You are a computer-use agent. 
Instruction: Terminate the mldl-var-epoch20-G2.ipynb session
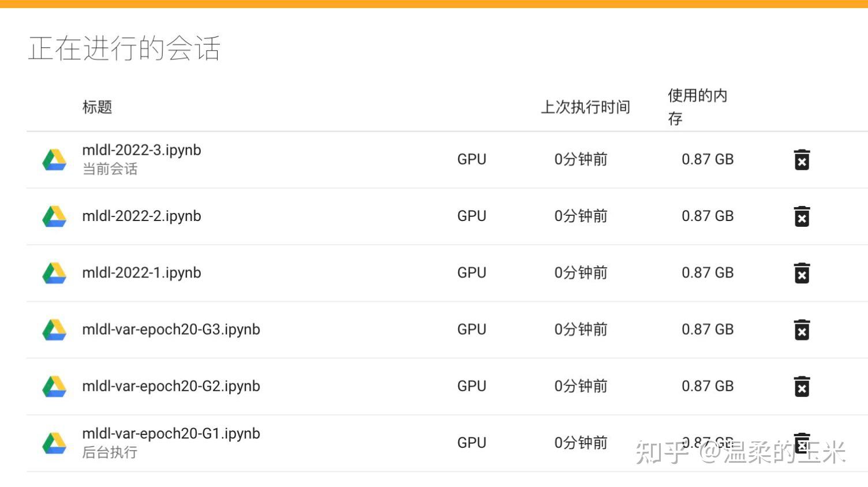pos(802,387)
